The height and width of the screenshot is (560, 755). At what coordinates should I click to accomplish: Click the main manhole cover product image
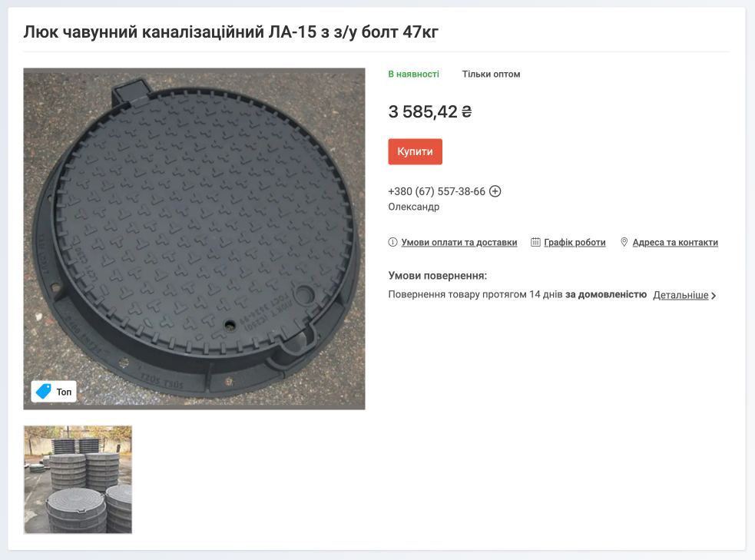(x=194, y=239)
